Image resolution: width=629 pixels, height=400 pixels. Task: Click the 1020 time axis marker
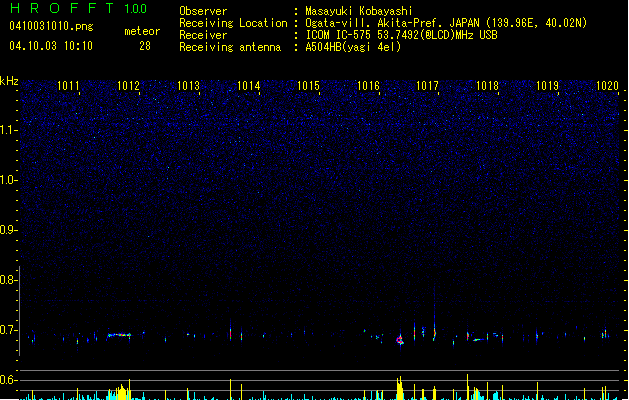point(607,86)
